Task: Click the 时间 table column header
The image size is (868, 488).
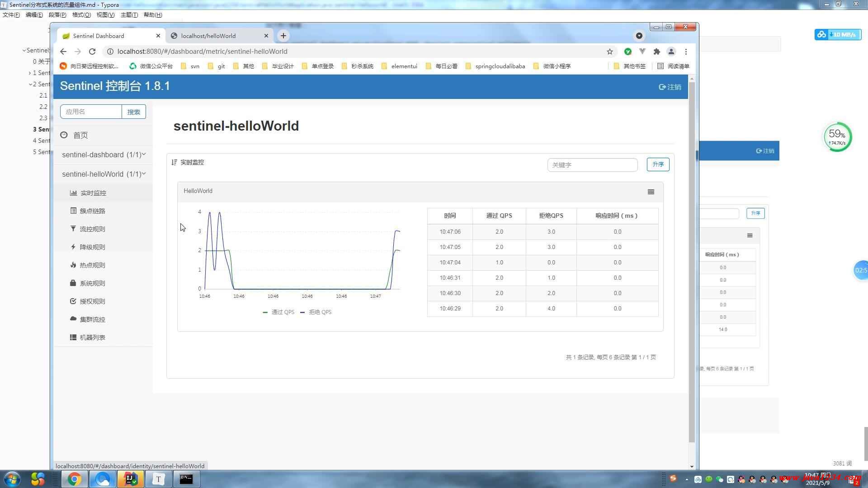Action: [x=450, y=216]
